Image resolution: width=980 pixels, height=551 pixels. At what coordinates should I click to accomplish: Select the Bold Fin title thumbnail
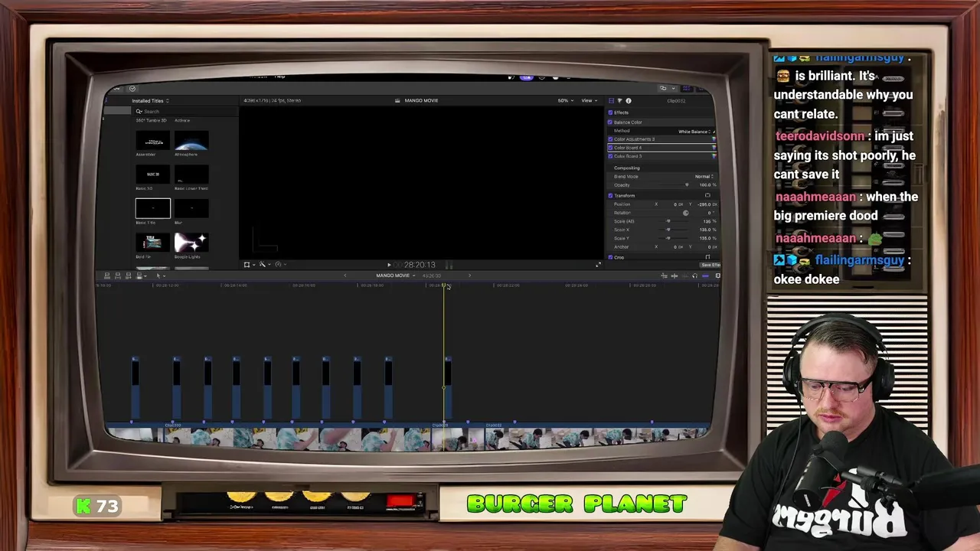coord(153,243)
